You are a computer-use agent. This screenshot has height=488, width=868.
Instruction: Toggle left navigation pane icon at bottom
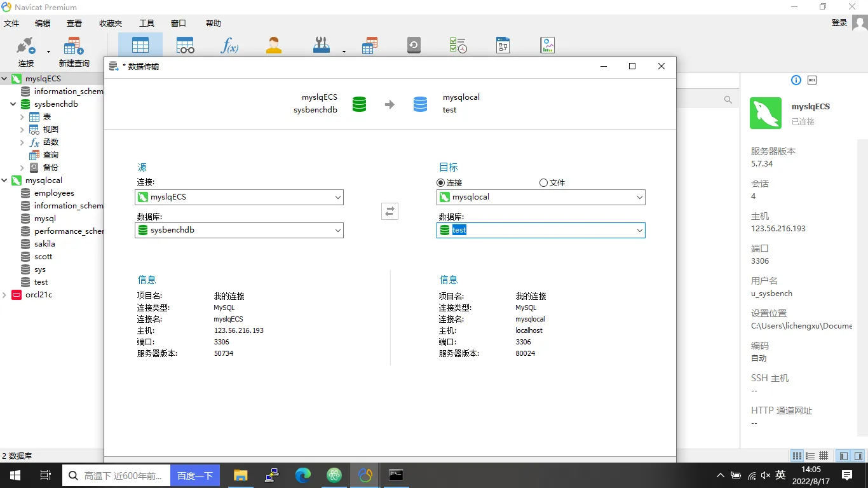click(x=844, y=456)
